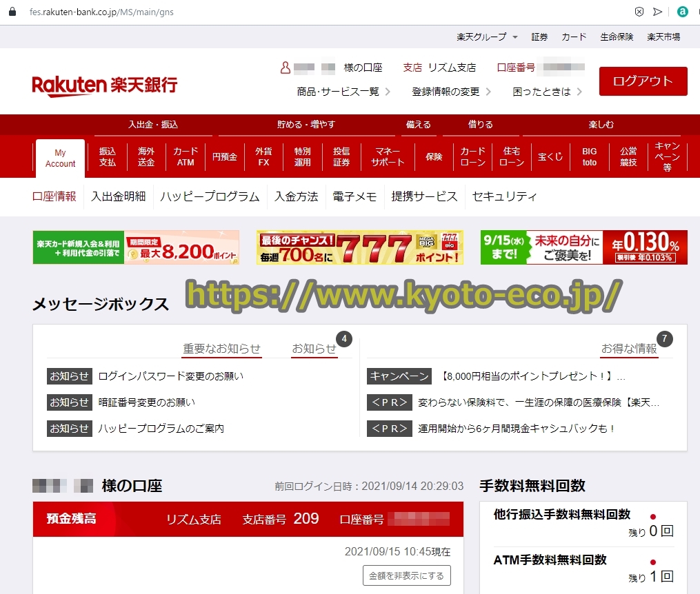Open the 医療保険 PR message
This screenshot has height=594, width=700.
point(539,402)
